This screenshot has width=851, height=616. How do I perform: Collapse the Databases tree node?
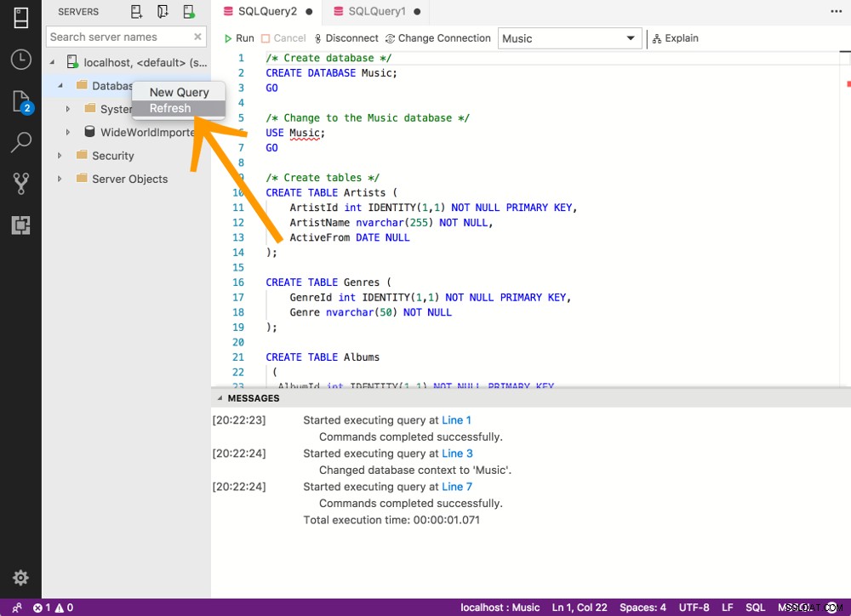tap(60, 85)
